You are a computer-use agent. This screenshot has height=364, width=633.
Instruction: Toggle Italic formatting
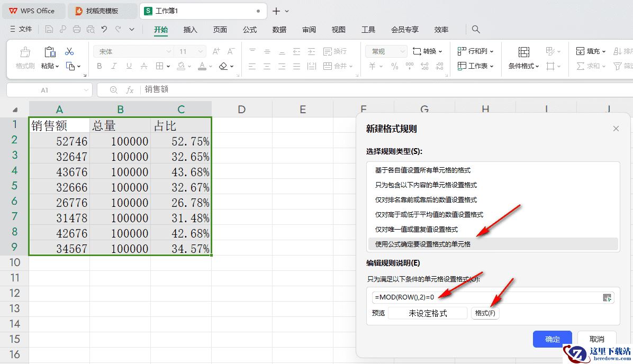[114, 66]
